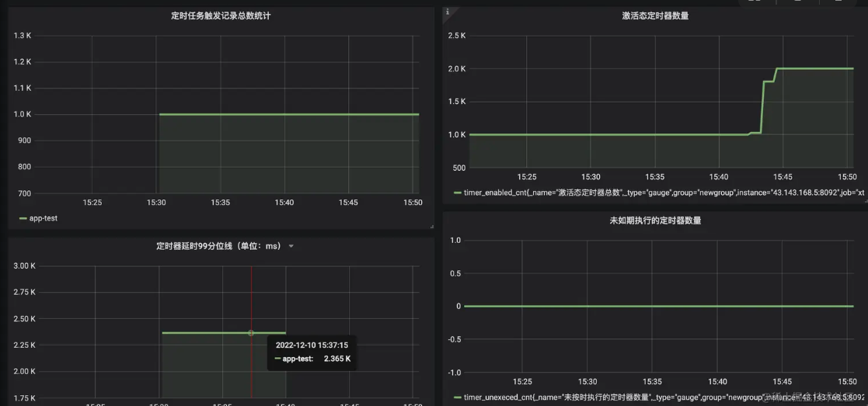Toggle app-test series label in legend

(x=43, y=218)
